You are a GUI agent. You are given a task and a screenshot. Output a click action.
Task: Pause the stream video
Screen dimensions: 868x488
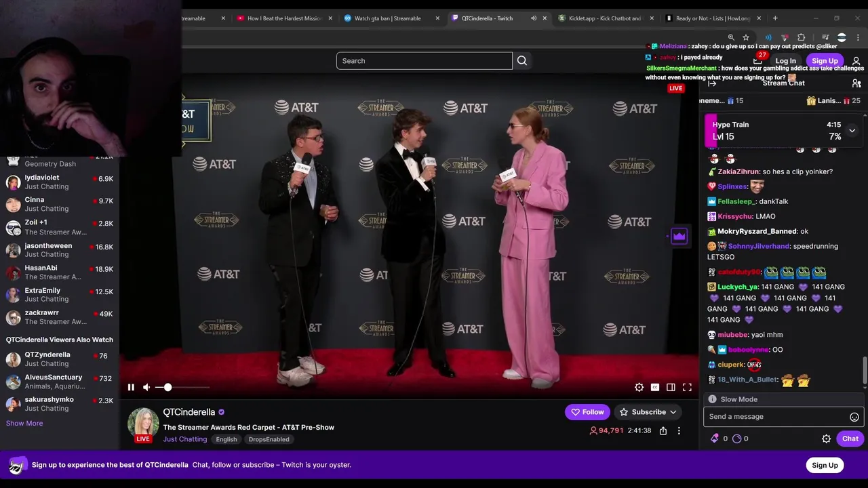(131, 387)
